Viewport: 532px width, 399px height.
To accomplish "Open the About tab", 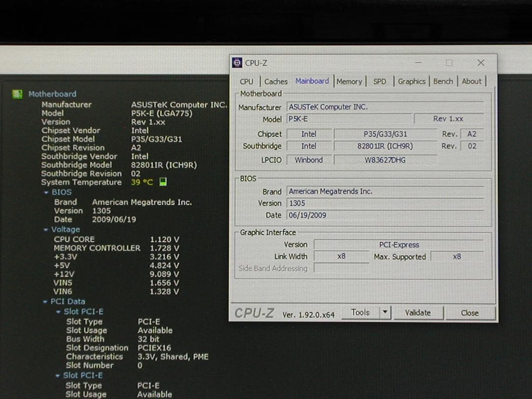I will [x=471, y=81].
